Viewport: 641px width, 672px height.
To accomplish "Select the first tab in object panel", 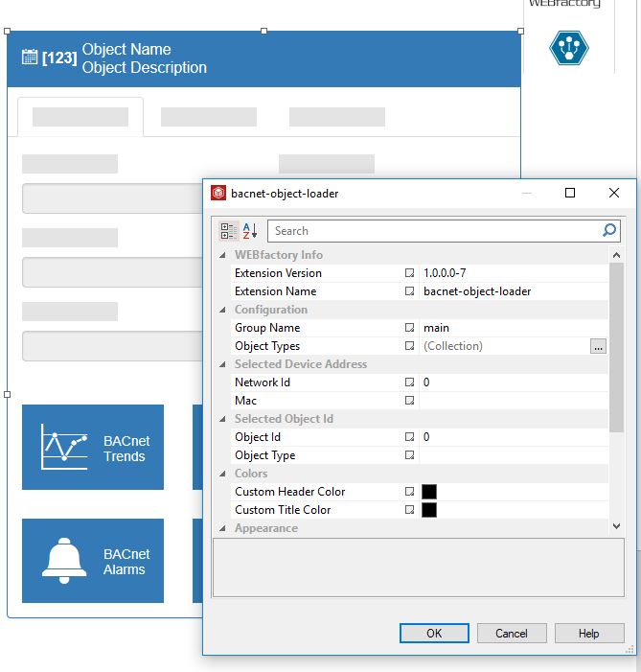I will (80, 117).
